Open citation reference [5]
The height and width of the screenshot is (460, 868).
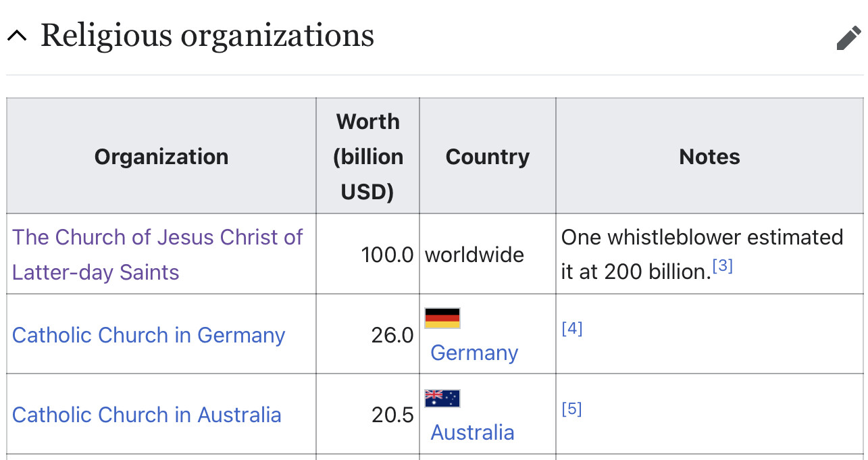[571, 409]
